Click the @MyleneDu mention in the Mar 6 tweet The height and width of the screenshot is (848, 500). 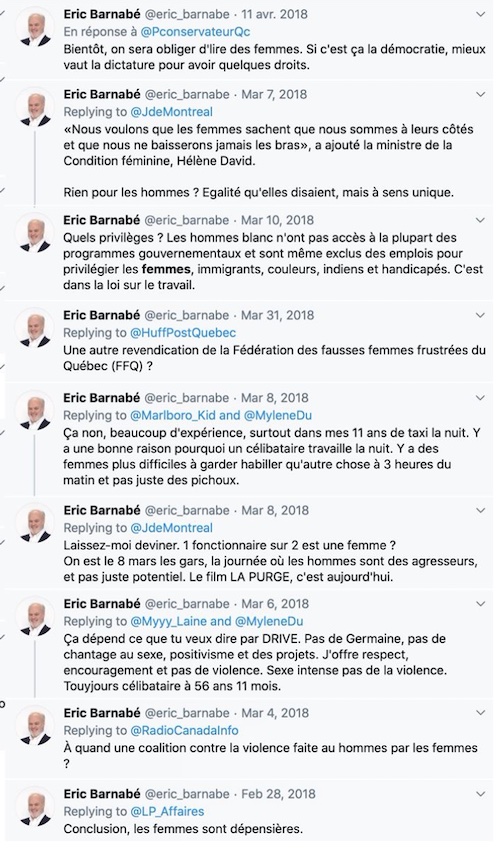pyautogui.click(x=269, y=621)
